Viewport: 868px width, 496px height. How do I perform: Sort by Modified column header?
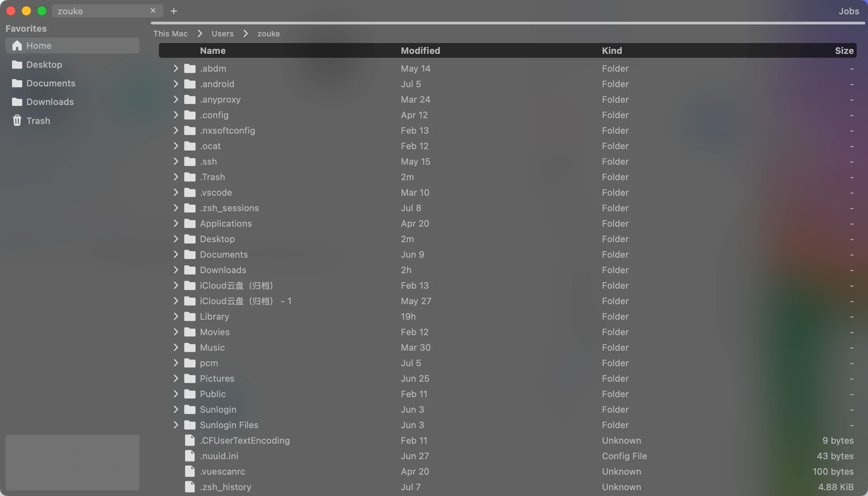point(420,51)
